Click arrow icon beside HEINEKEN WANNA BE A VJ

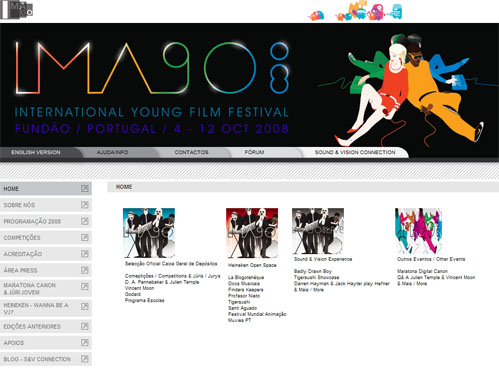pos(85,306)
